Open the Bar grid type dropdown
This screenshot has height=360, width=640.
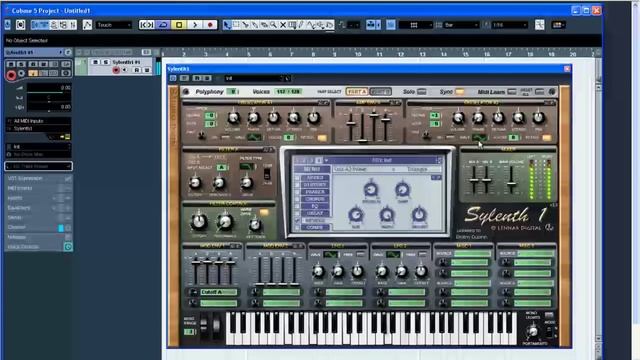461,25
